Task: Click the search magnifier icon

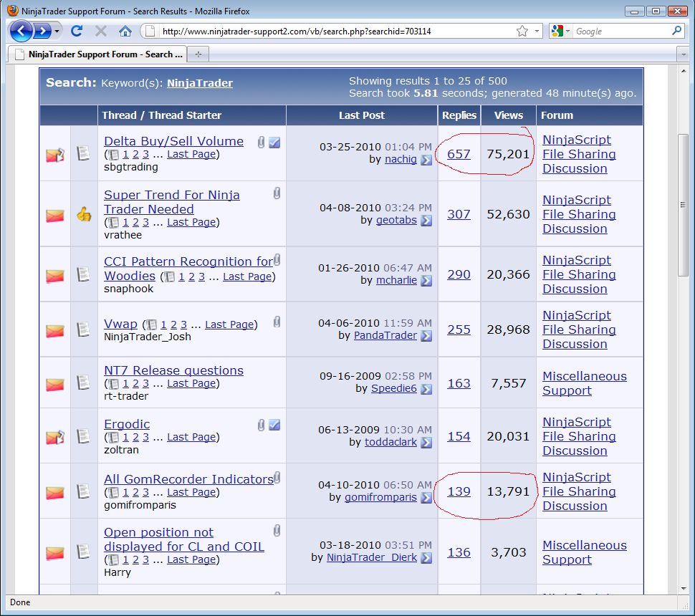Action: 676,31
